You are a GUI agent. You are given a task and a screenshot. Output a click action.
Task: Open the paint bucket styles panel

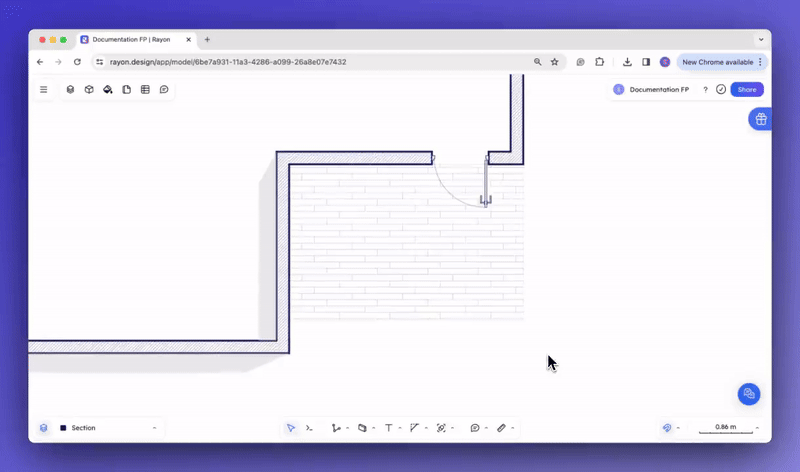108,90
